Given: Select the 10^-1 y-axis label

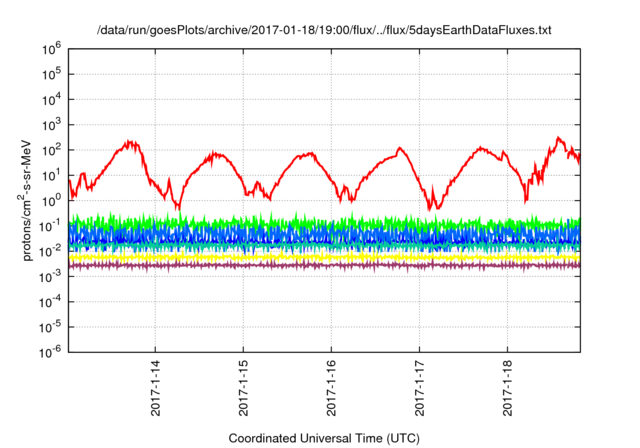Looking at the screenshot, I should 51,226.
